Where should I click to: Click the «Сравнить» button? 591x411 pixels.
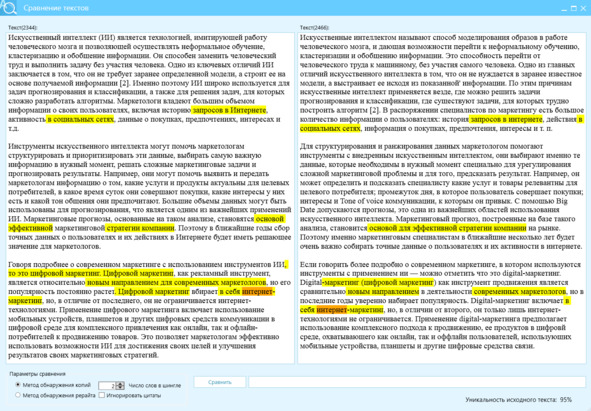click(x=220, y=382)
